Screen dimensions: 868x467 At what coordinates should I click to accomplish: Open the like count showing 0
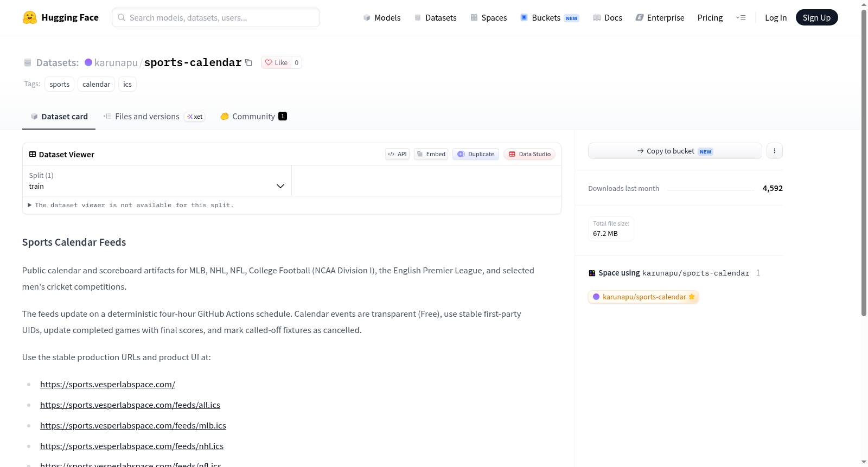(296, 62)
